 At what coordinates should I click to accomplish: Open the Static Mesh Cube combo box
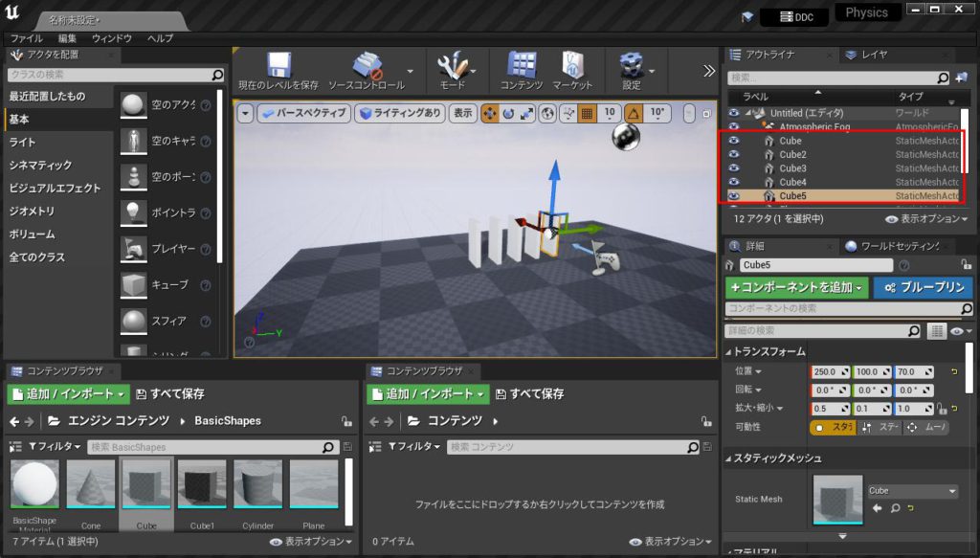click(x=912, y=491)
